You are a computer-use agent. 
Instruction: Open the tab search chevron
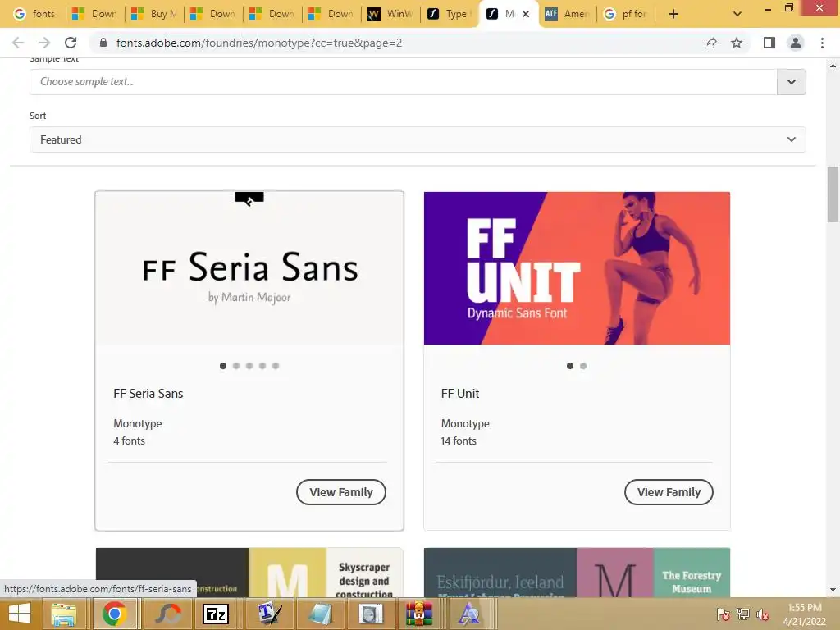tap(737, 14)
